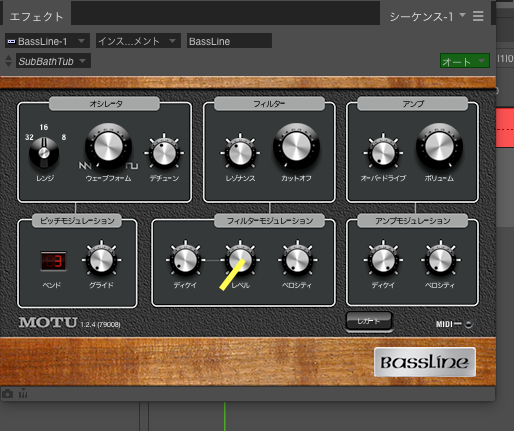This screenshot has height=431, width=514.
Task: Open the シーケンス-1 sequence dropdown
Action: pyautogui.click(x=427, y=16)
